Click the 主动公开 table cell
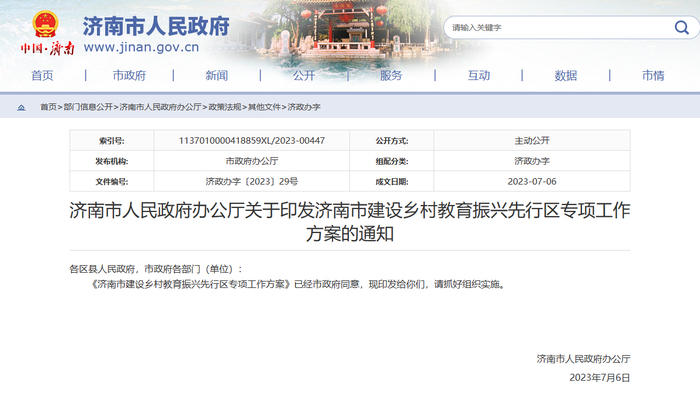700x396 pixels. [x=532, y=141]
